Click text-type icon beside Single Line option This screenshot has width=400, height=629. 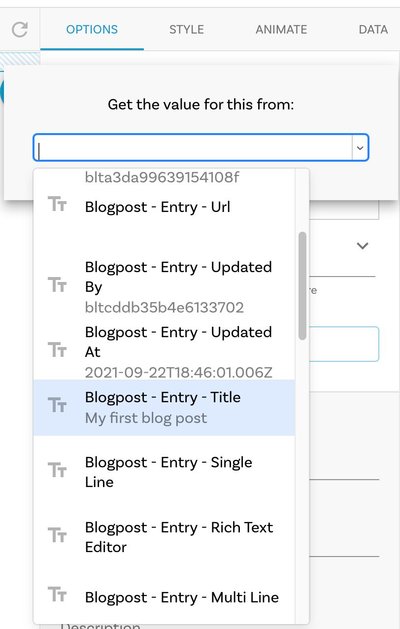pos(57,470)
